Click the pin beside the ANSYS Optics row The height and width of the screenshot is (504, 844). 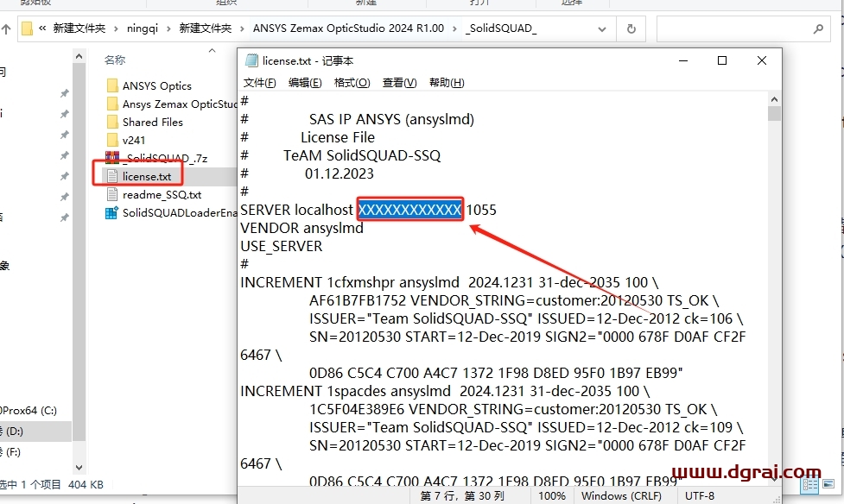click(65, 93)
